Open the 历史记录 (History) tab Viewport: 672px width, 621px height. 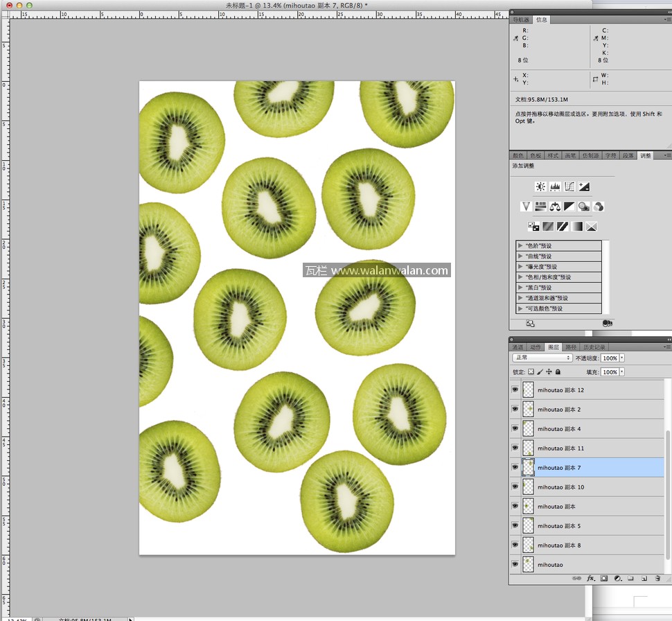[594, 347]
